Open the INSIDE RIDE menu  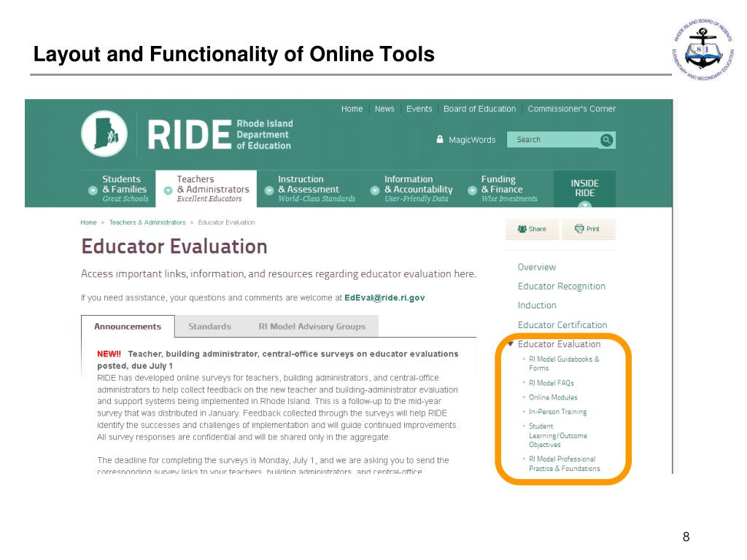coord(584,189)
